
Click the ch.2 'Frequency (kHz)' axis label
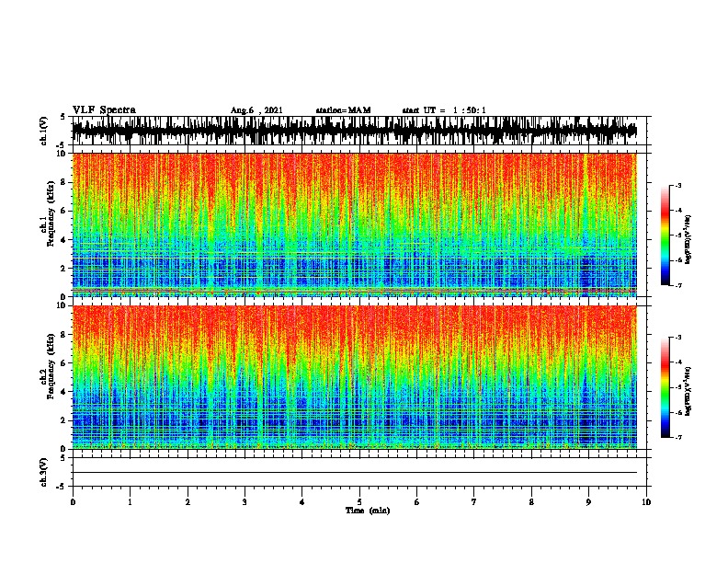[51, 366]
